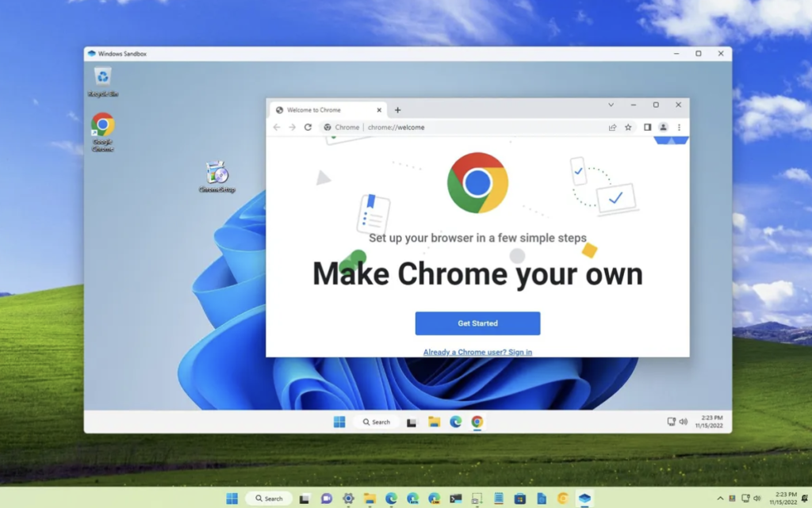This screenshot has width=812, height=508.
Task: Open sandbox Start menu
Action: pyautogui.click(x=339, y=422)
